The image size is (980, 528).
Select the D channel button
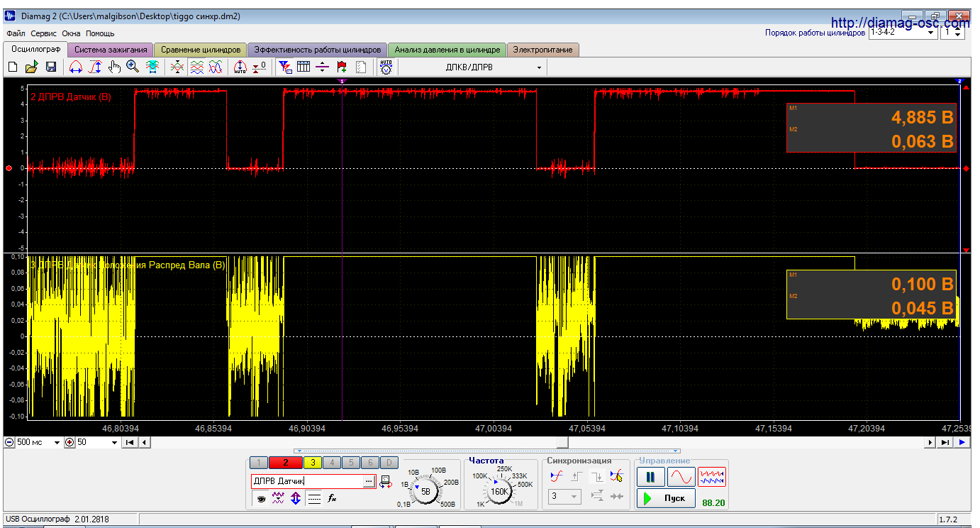click(x=389, y=463)
